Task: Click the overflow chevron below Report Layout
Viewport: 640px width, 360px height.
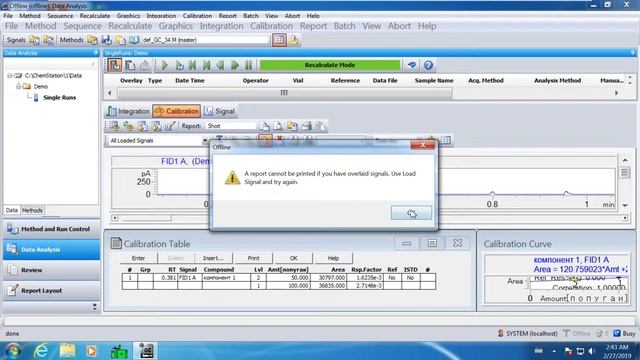Action: pos(95,307)
